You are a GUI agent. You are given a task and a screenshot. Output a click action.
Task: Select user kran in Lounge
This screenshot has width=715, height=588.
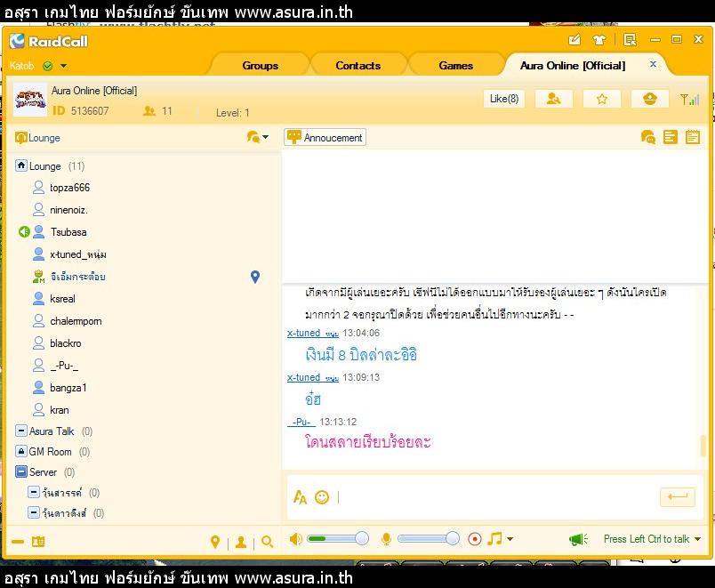click(x=60, y=410)
